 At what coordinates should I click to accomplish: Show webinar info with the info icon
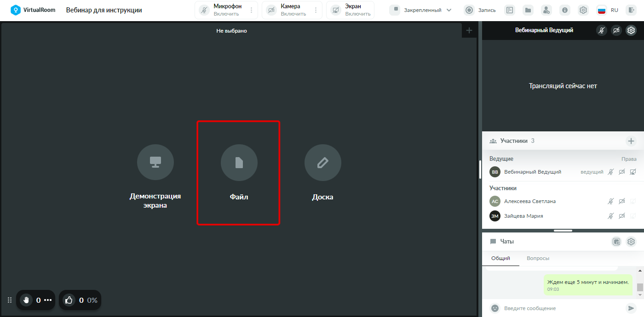point(565,10)
